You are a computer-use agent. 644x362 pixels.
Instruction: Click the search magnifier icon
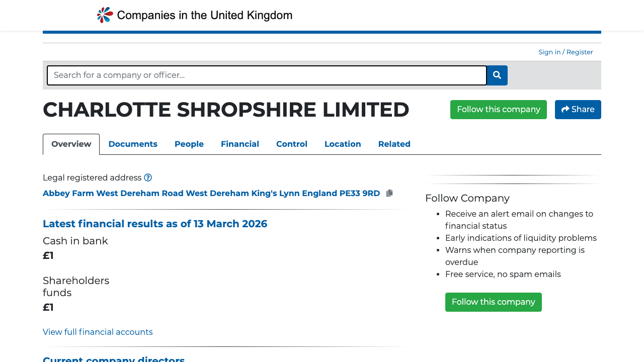tap(497, 75)
